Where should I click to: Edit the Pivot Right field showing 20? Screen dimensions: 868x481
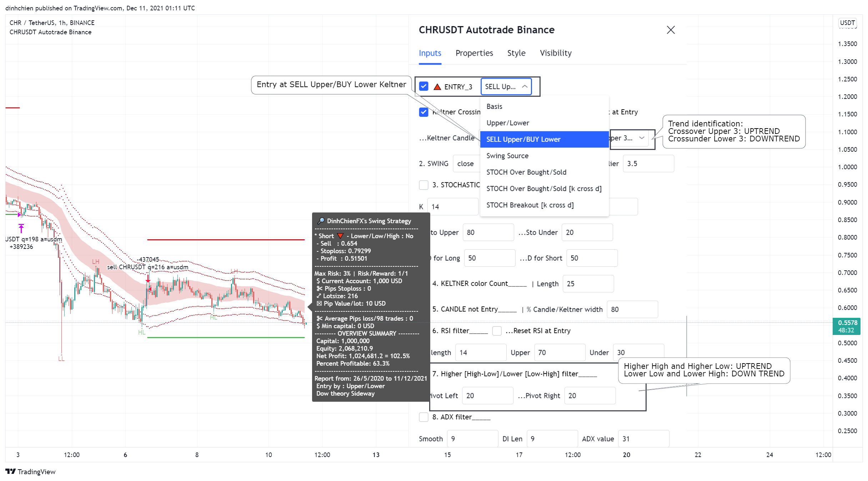pos(590,396)
